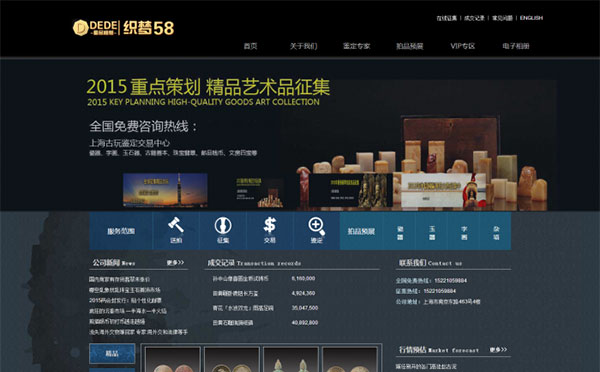Open first coin product thumbnail
600x372 pixels.
(x=173, y=360)
